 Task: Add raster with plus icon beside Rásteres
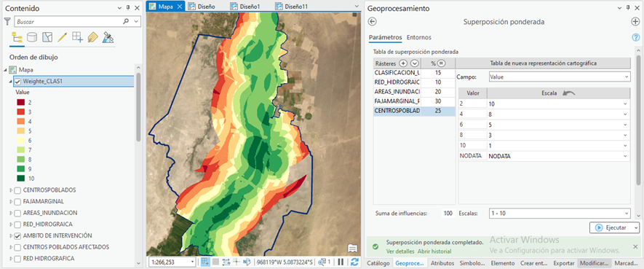tap(403, 63)
